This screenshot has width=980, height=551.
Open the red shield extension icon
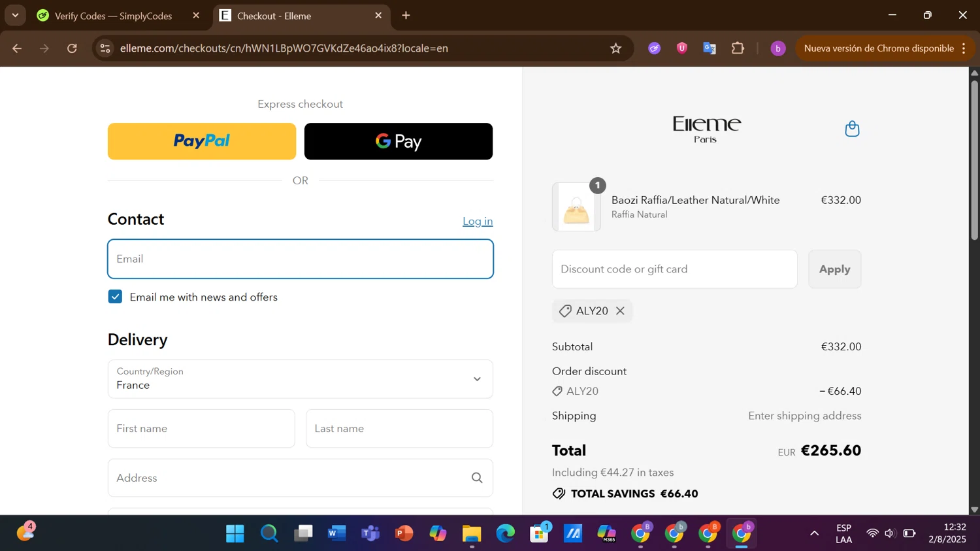[682, 48]
